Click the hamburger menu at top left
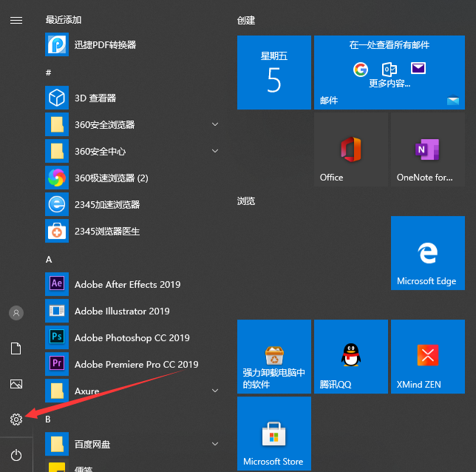This screenshot has height=472, width=476. [x=16, y=20]
